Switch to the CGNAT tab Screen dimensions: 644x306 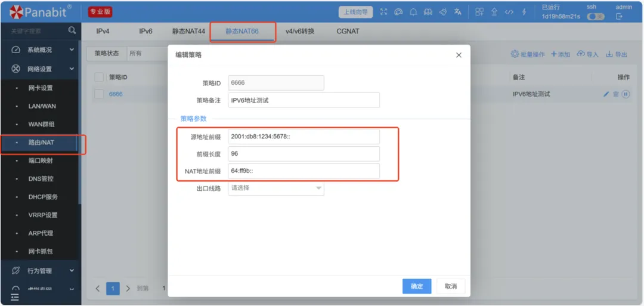[348, 31]
